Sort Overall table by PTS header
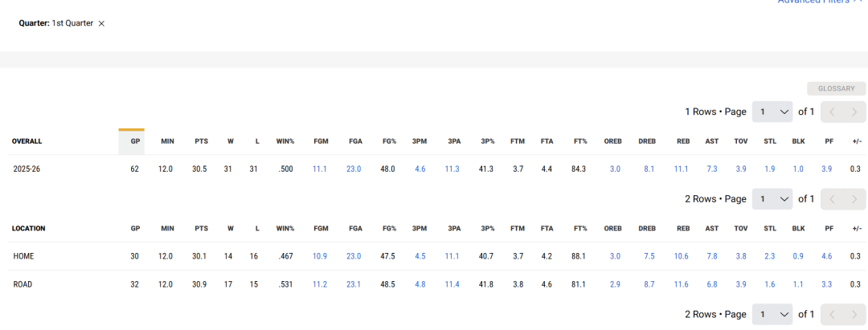The height and width of the screenshot is (330, 868). click(x=201, y=141)
